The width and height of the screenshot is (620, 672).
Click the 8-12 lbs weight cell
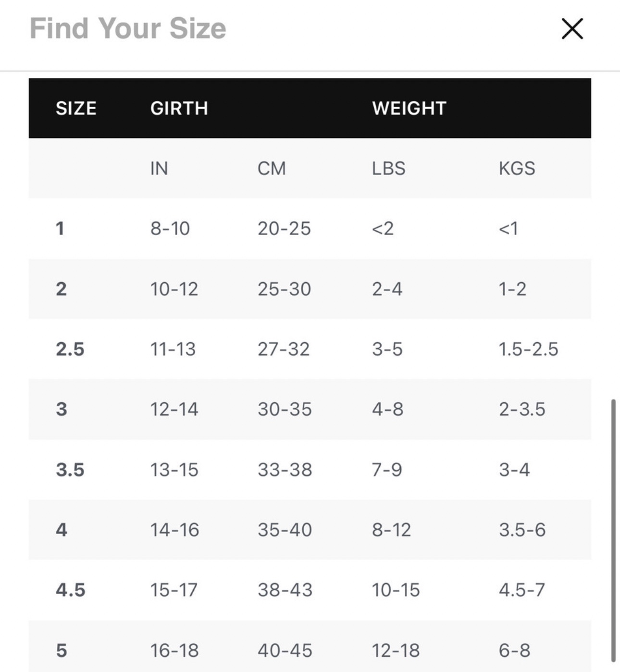391,530
